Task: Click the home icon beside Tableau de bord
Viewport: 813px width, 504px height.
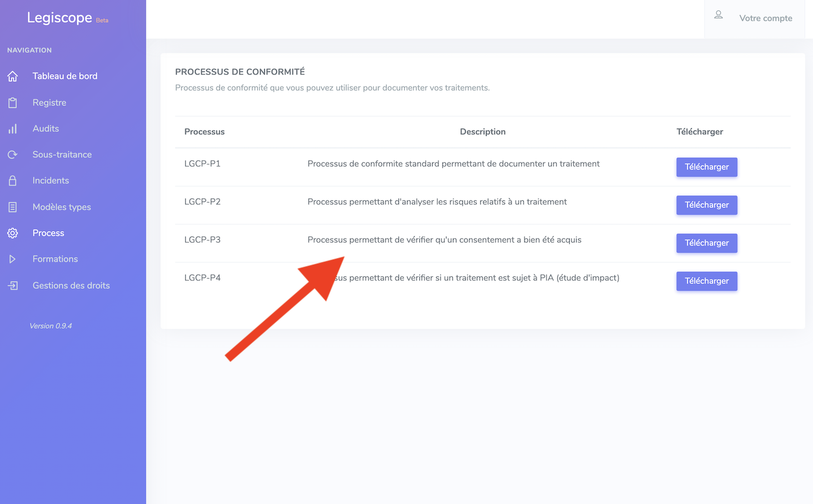Action: pos(12,76)
